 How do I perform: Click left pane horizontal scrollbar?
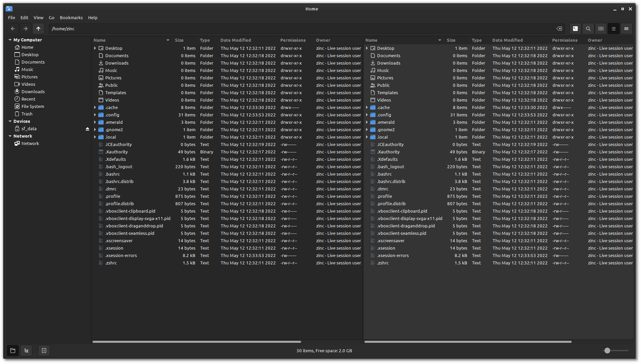(x=197, y=342)
